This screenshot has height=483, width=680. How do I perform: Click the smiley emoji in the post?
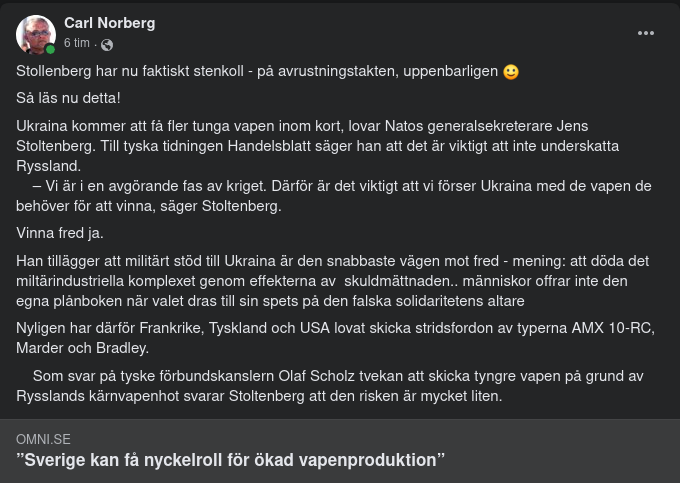click(x=511, y=72)
